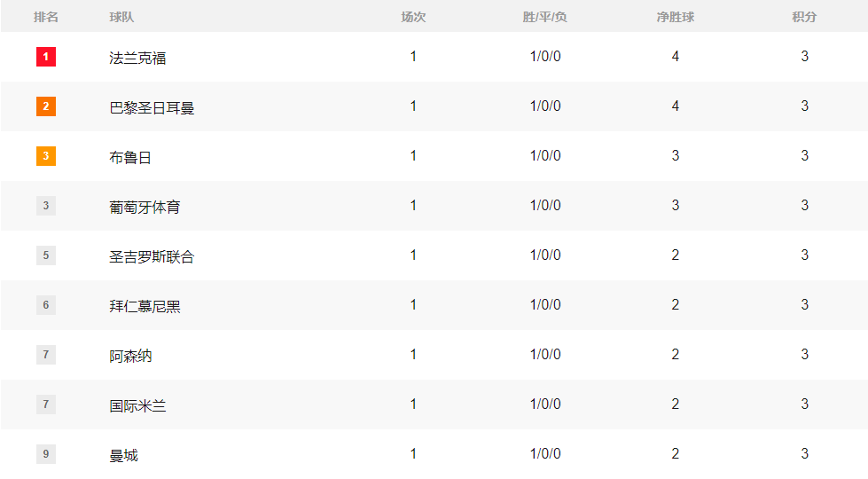Select the rank 9 badge
This screenshot has height=479, width=868.
46,454
